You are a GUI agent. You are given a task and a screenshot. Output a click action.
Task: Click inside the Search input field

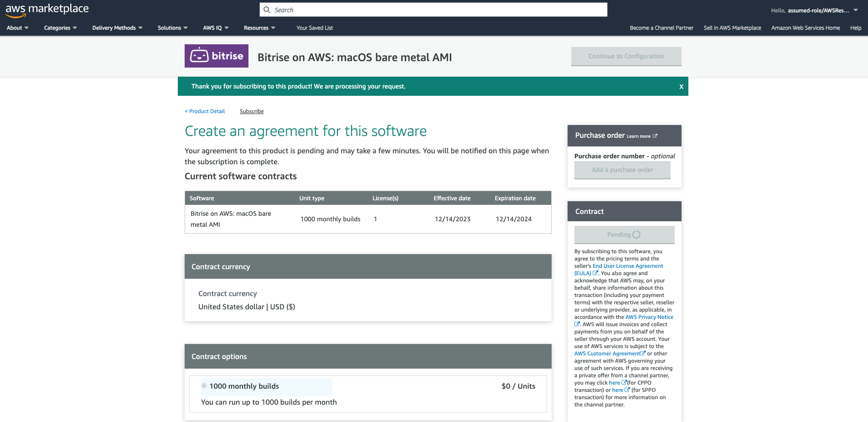[433, 10]
